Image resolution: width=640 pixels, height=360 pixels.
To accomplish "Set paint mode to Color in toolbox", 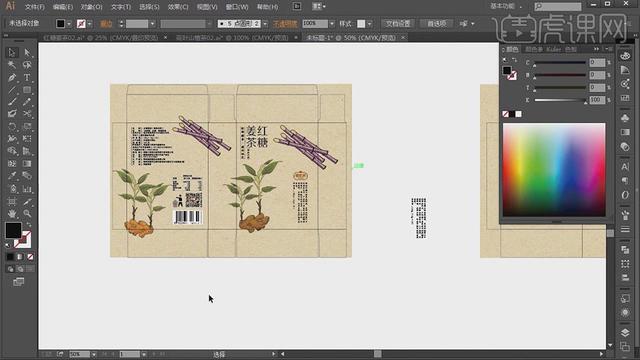I will tap(10, 257).
